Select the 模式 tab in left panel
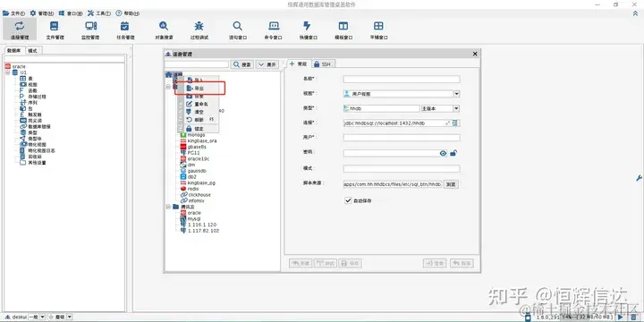This screenshot has width=644, height=322. point(33,50)
